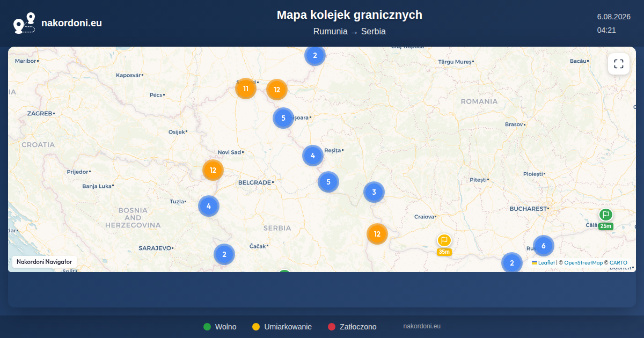Expand the blue cluster marker showing 3
644x338 pixels.
[374, 192]
